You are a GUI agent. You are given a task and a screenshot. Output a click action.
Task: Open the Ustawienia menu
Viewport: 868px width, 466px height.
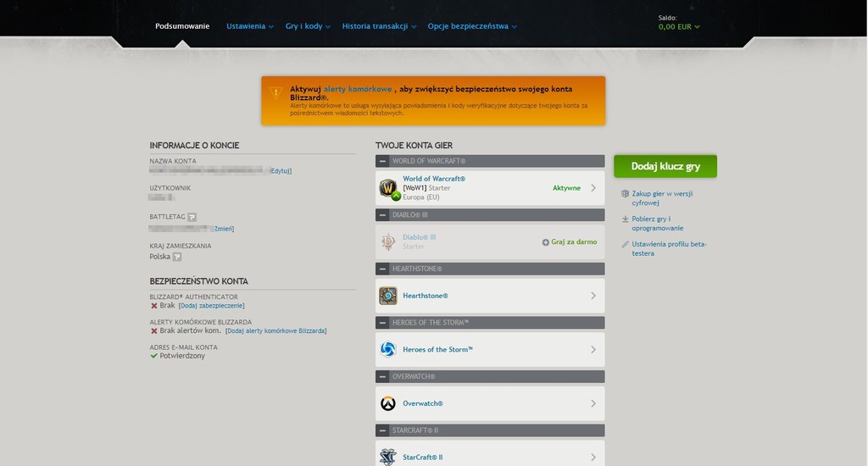click(250, 26)
